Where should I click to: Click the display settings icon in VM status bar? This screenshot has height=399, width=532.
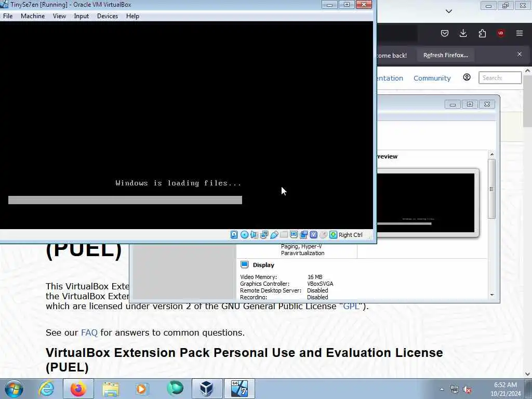pos(294,235)
